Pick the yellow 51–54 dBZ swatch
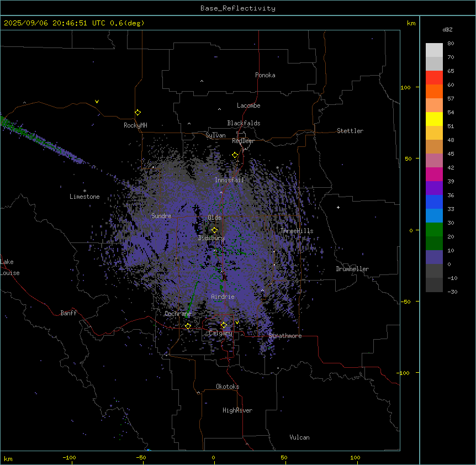Screen dimensions: 476x465 (x=434, y=119)
